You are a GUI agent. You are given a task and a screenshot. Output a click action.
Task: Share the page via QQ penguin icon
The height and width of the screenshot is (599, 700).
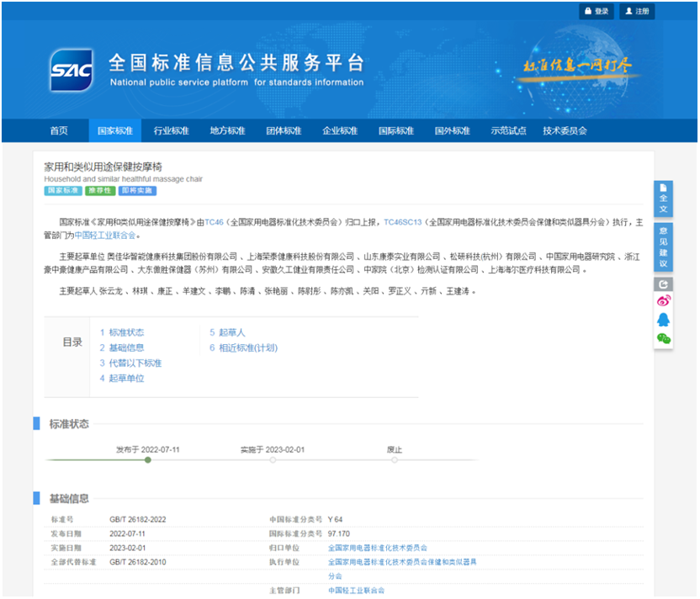(x=663, y=320)
